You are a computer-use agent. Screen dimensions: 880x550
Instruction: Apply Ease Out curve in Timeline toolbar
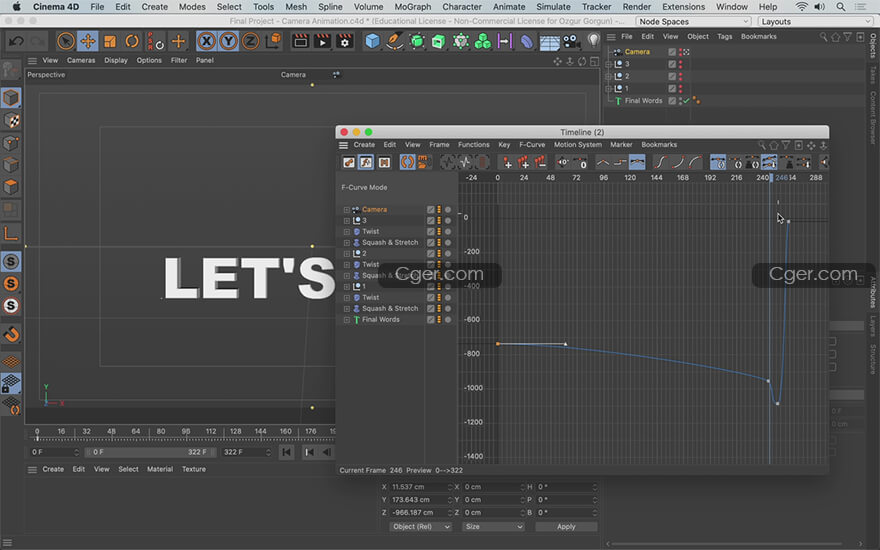click(x=695, y=162)
